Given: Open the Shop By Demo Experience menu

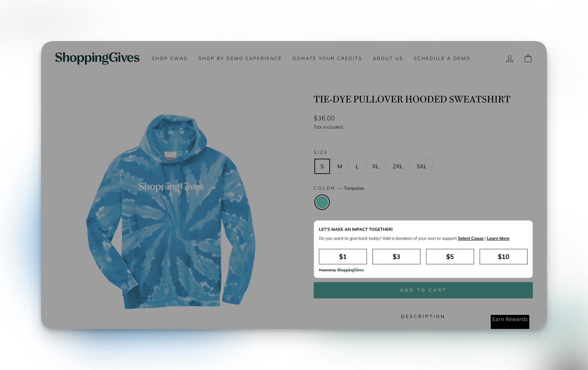Looking at the screenshot, I should coord(240,58).
